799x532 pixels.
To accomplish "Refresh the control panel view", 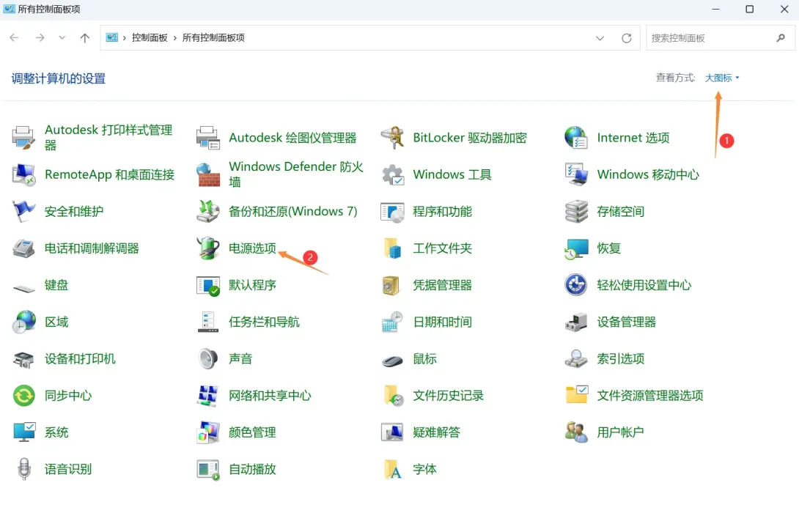I will [x=626, y=38].
